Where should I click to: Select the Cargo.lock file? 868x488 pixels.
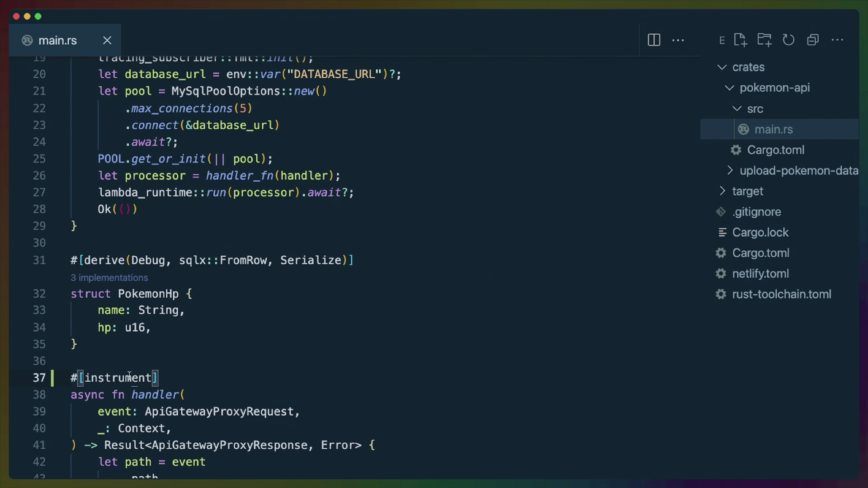[760, 232]
